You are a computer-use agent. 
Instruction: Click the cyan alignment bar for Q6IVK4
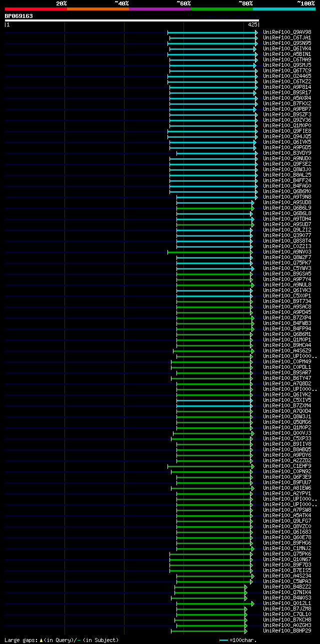(212, 49)
